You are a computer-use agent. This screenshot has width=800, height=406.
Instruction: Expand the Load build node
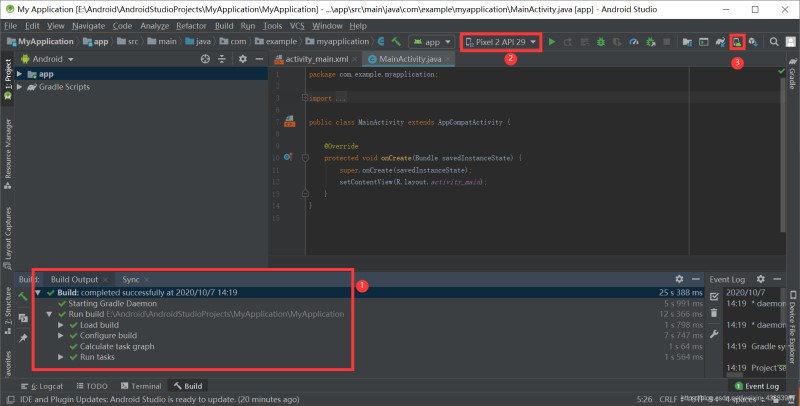(60, 325)
